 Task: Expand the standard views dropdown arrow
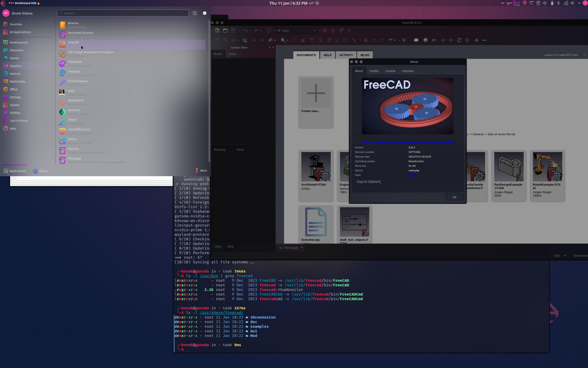coord(275,40)
